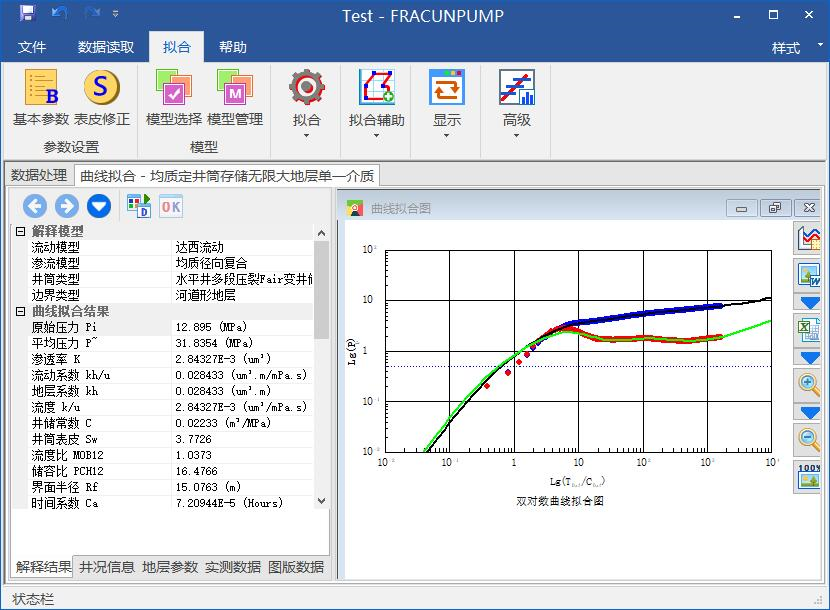Click the property list scroll up arrow
The image size is (830, 610).
[x=321, y=232]
